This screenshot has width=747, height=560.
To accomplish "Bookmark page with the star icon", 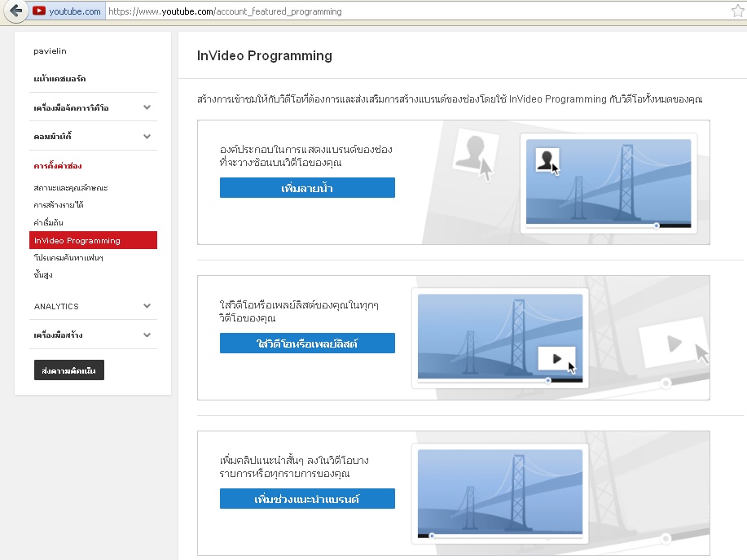I will click(x=738, y=11).
